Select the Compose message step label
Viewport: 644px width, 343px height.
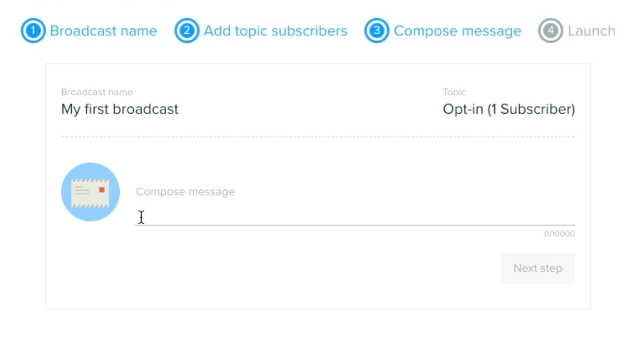pos(458,31)
